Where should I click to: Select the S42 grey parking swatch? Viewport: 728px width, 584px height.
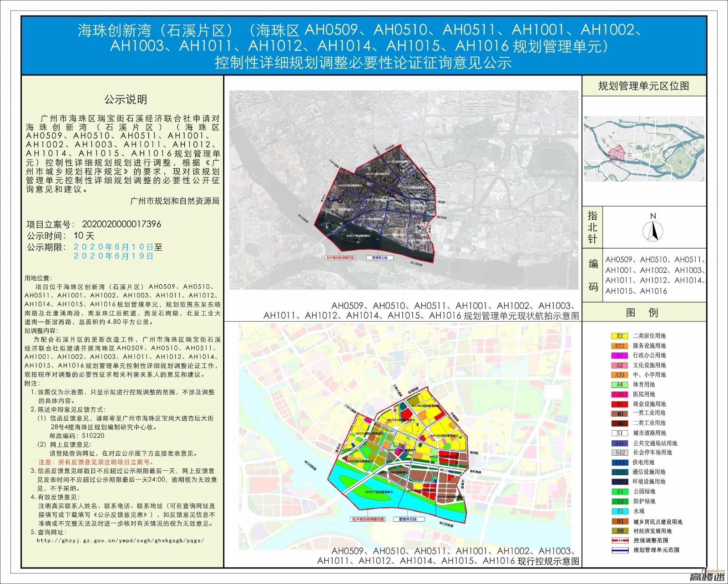click(619, 453)
